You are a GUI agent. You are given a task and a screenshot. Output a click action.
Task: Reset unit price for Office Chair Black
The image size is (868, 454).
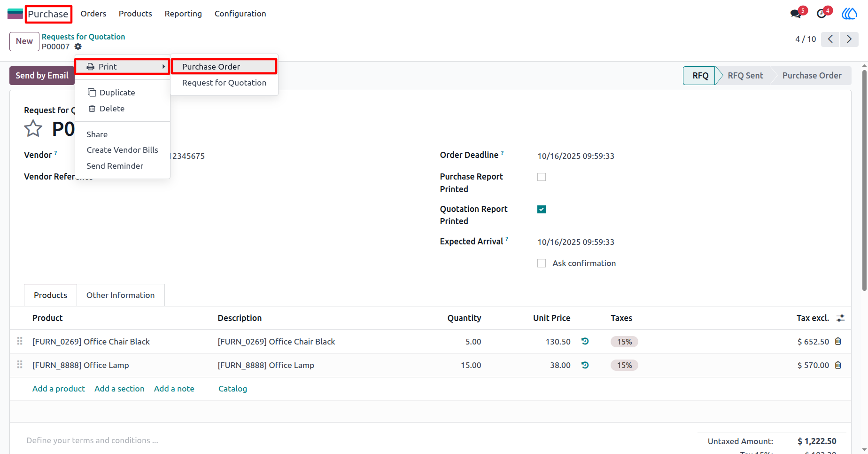585,341
